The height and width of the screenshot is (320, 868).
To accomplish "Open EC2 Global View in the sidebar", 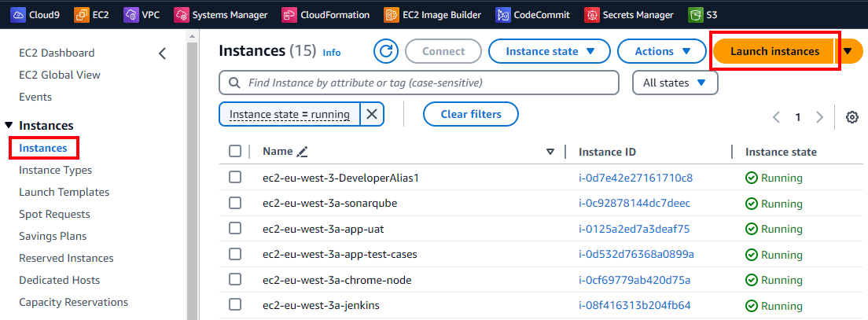I will pos(60,75).
